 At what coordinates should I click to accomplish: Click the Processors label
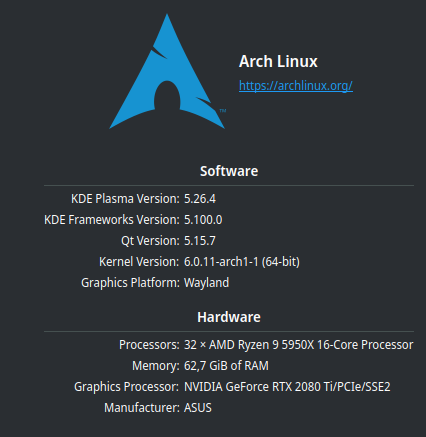click(x=149, y=345)
